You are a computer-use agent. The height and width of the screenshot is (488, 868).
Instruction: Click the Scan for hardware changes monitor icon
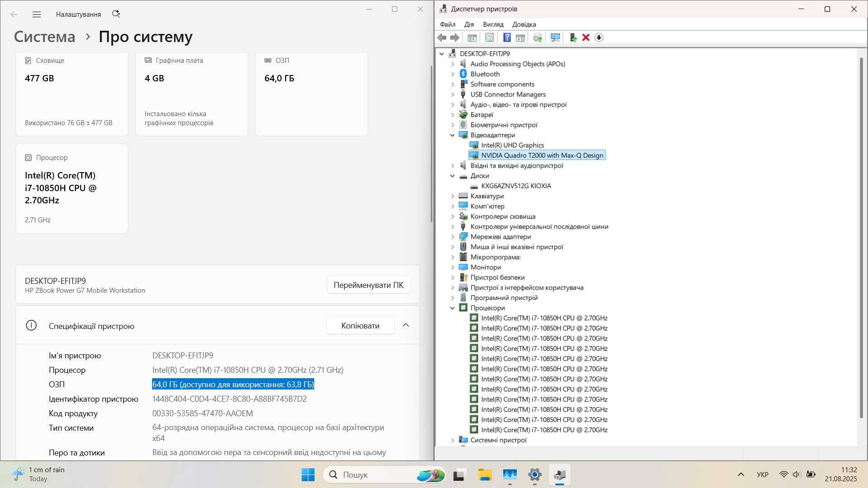[555, 38]
